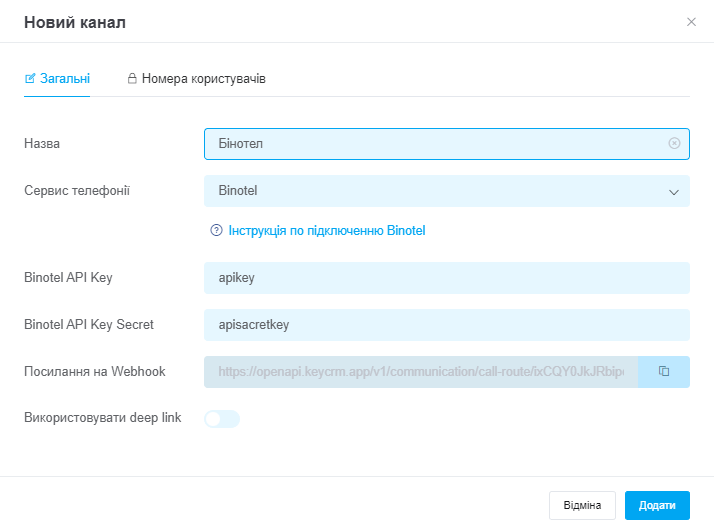Focus the Binotel API Key Secret field

coord(446,325)
